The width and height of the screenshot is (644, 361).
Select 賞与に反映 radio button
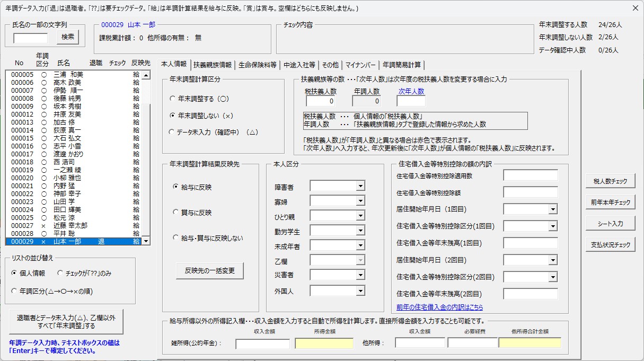[x=176, y=213]
